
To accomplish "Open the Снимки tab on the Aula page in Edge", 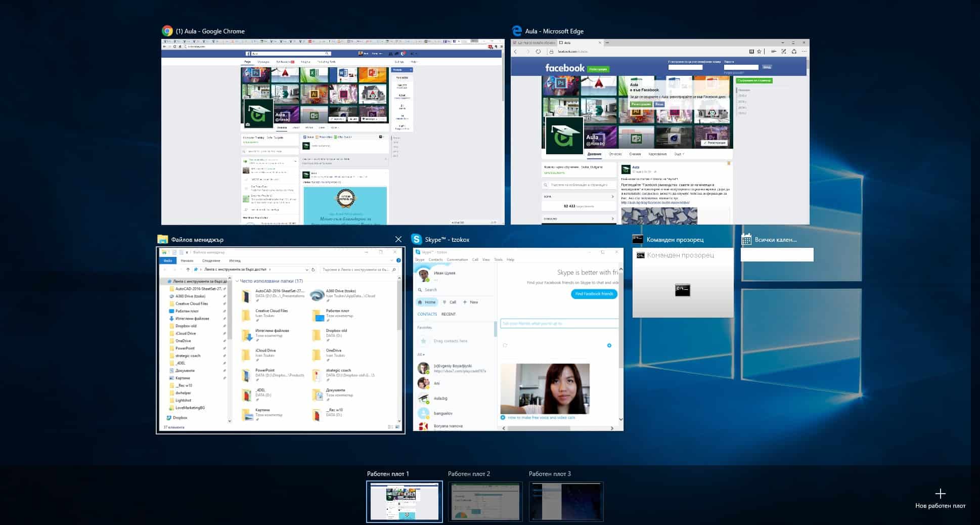I will pos(635,154).
